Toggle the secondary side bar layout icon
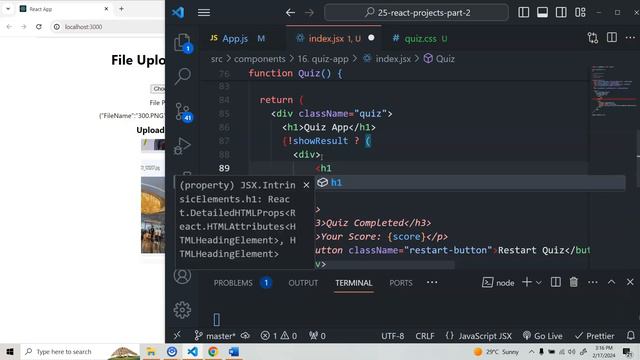640x360 pixels. 561,13
